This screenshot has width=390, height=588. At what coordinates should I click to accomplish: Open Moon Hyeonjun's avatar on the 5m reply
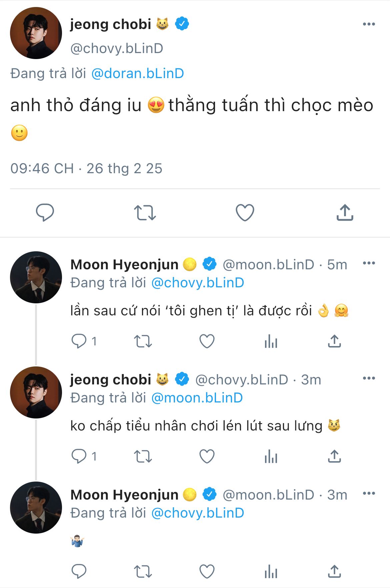click(36, 277)
